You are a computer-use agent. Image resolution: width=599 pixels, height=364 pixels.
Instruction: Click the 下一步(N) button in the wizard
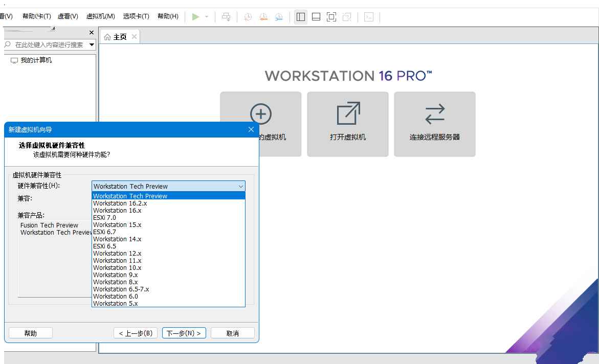(184, 332)
